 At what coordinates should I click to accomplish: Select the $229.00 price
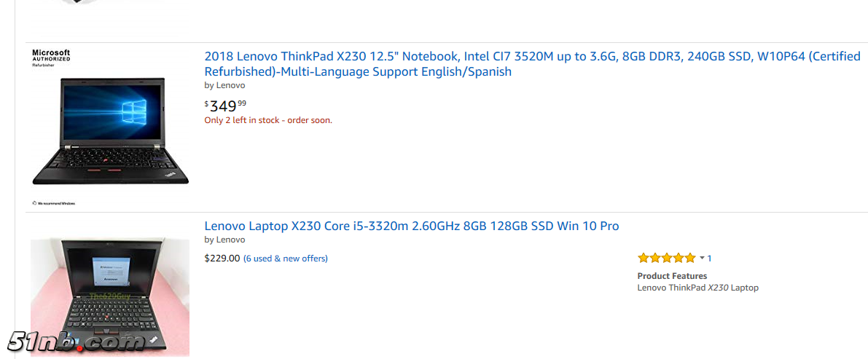tap(222, 259)
